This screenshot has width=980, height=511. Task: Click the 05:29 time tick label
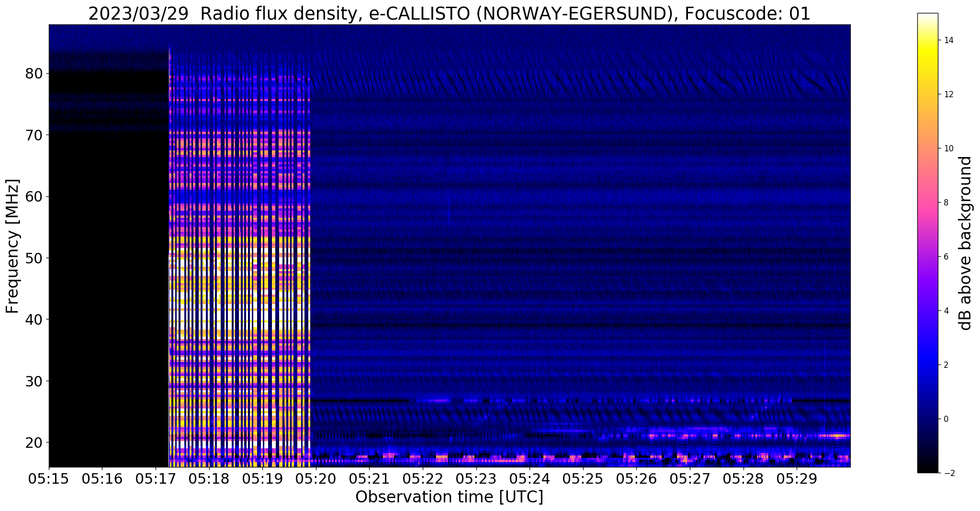(797, 477)
